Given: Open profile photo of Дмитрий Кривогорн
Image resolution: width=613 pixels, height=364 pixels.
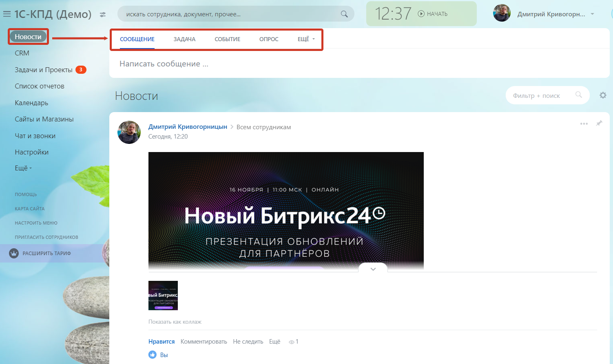Looking at the screenshot, I should 502,13.
